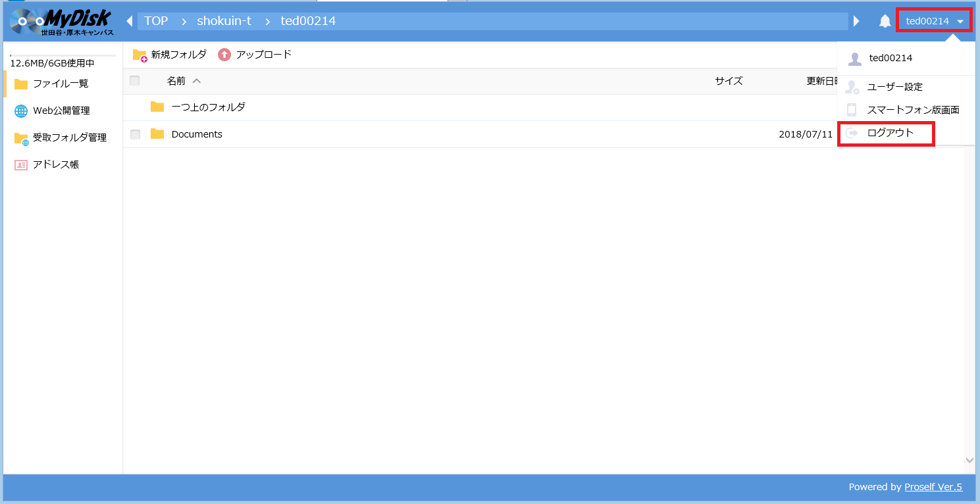Open 受取フォルダ管理 folder icon
This screenshot has height=504, width=980.
[x=21, y=138]
